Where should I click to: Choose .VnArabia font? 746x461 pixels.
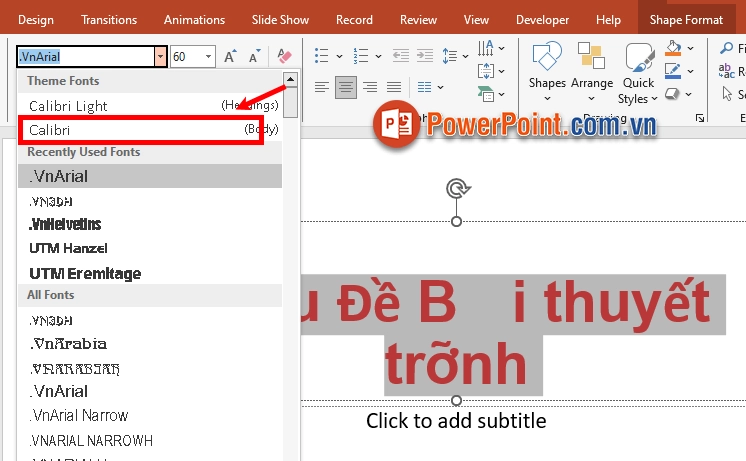[149, 343]
